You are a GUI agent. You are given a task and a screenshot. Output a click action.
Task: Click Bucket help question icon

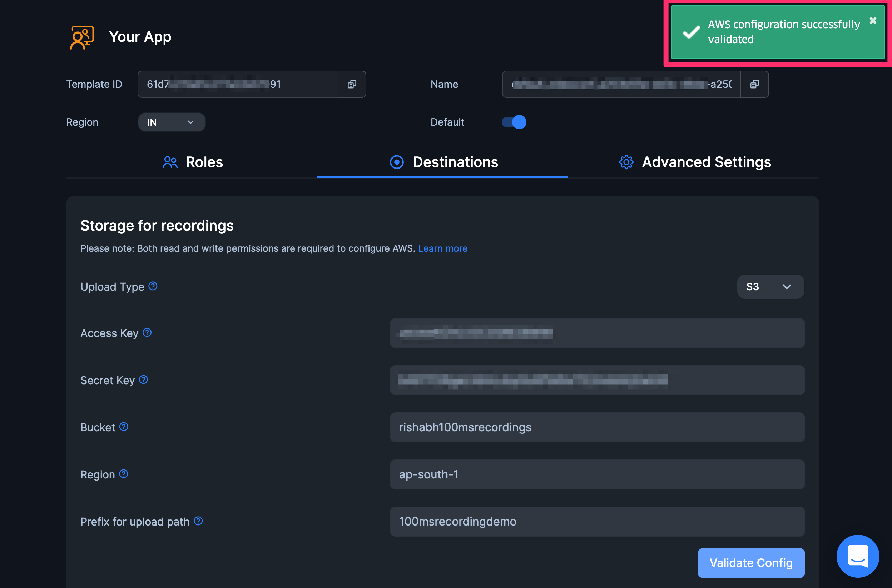124,427
